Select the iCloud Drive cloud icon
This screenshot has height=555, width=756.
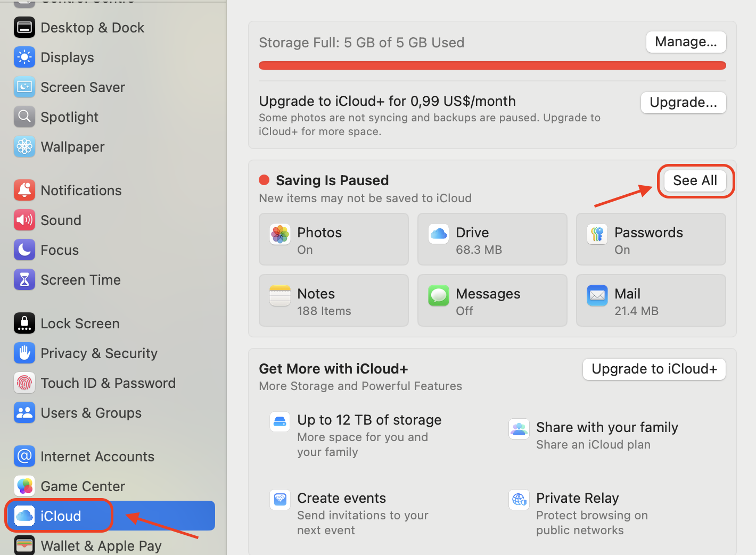[438, 234]
